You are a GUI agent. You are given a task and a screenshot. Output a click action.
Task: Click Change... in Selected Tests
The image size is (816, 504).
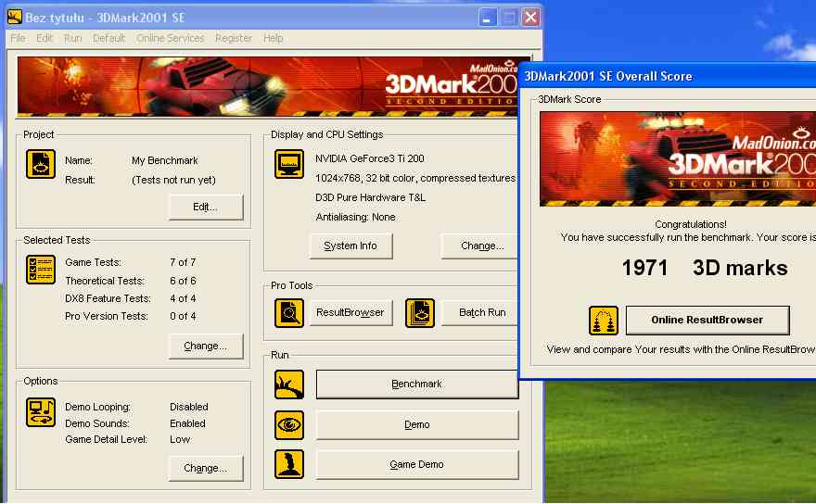point(206,346)
